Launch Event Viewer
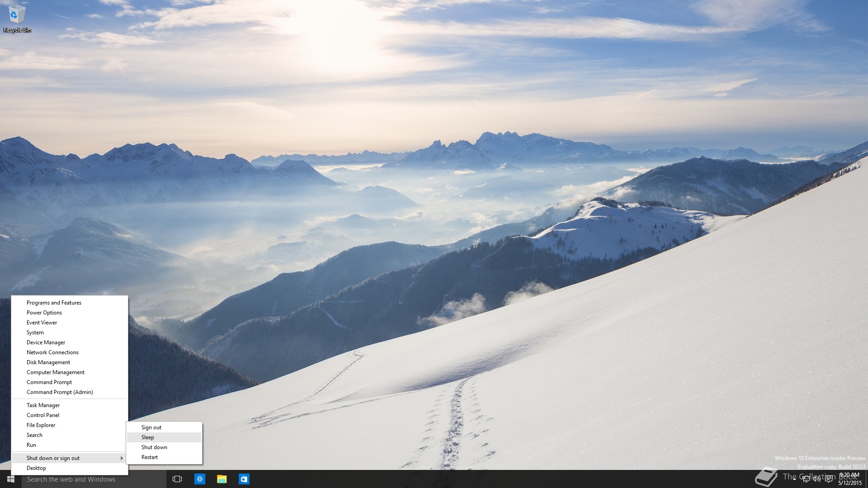 [70, 323]
